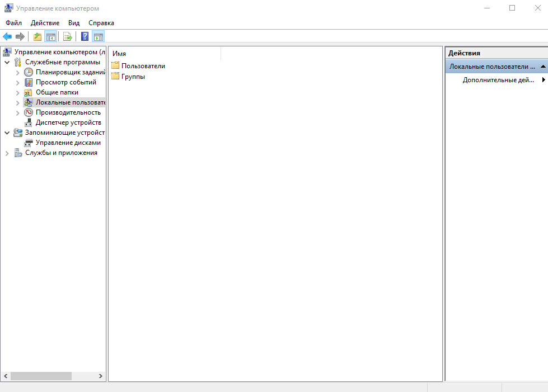Click the root Управление компьютером tree icon
This screenshot has height=392, width=548.
[x=7, y=52]
